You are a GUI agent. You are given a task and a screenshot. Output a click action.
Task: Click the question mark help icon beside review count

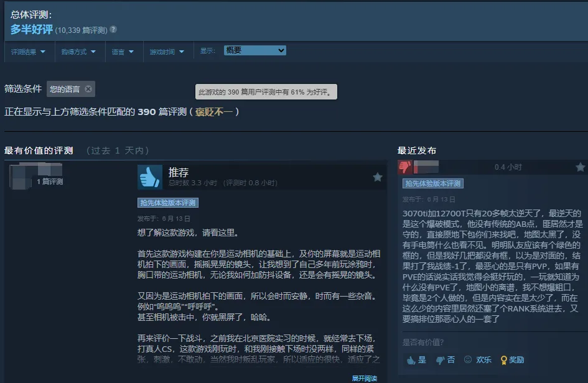113,29
